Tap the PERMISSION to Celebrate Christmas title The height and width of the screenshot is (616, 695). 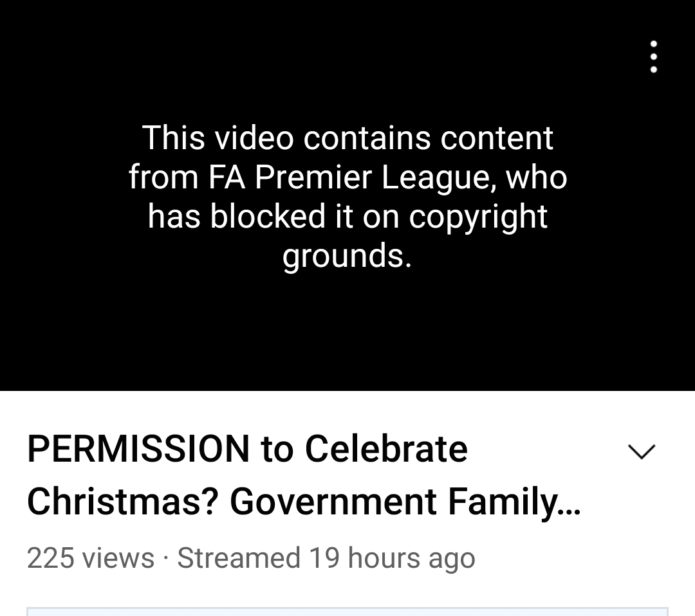tap(304, 475)
